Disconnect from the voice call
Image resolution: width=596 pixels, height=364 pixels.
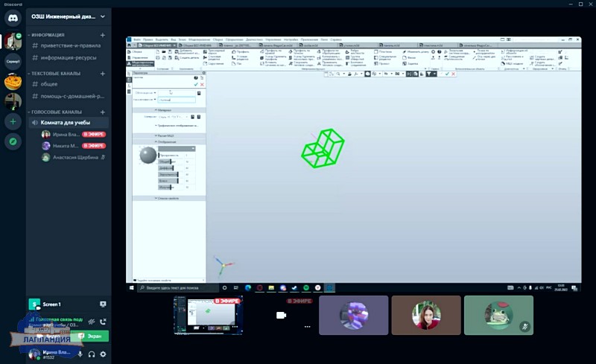103,322
